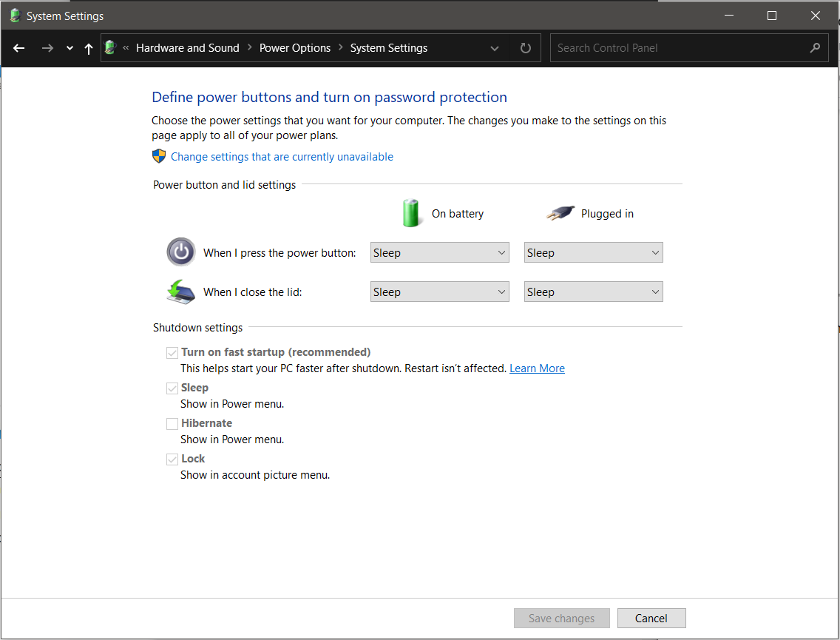Go back with the back arrow

coord(18,48)
